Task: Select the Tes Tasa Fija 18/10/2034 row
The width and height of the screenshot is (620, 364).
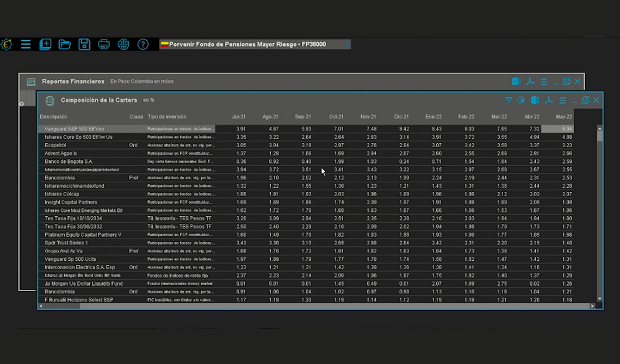Action: pos(306,218)
